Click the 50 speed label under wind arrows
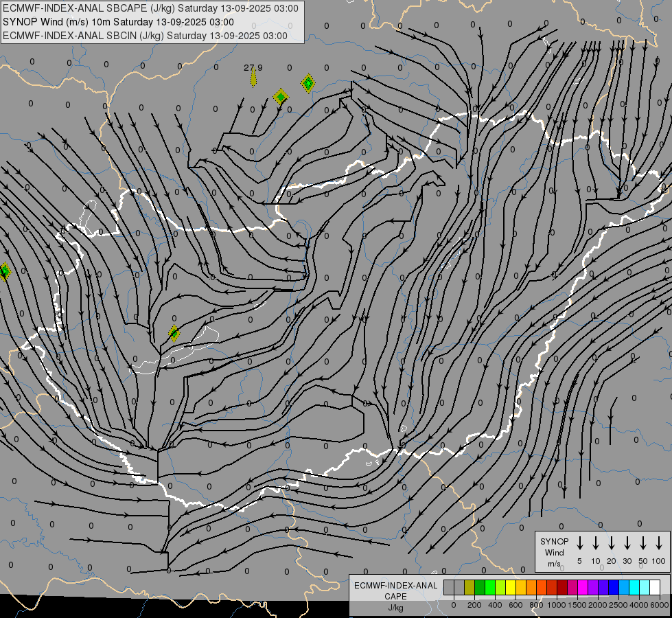The height and width of the screenshot is (618, 672). coord(643,561)
